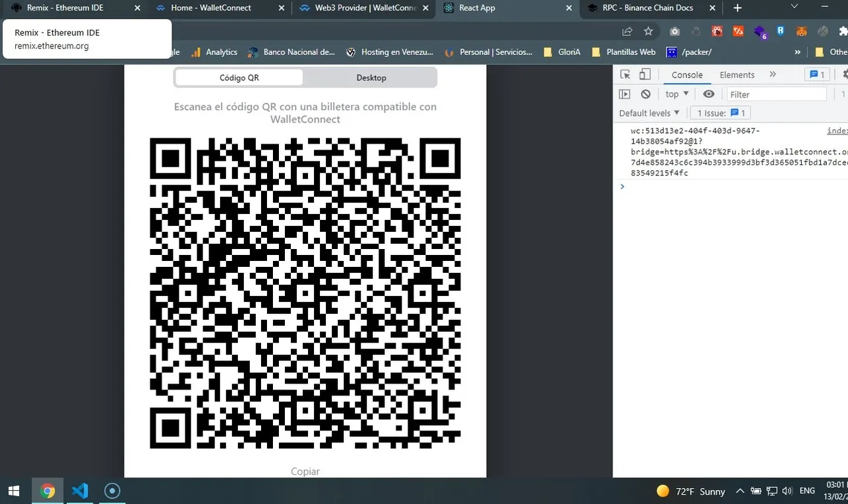Open the Console panel in DevTools
This screenshot has height=504, width=848.
(x=687, y=75)
